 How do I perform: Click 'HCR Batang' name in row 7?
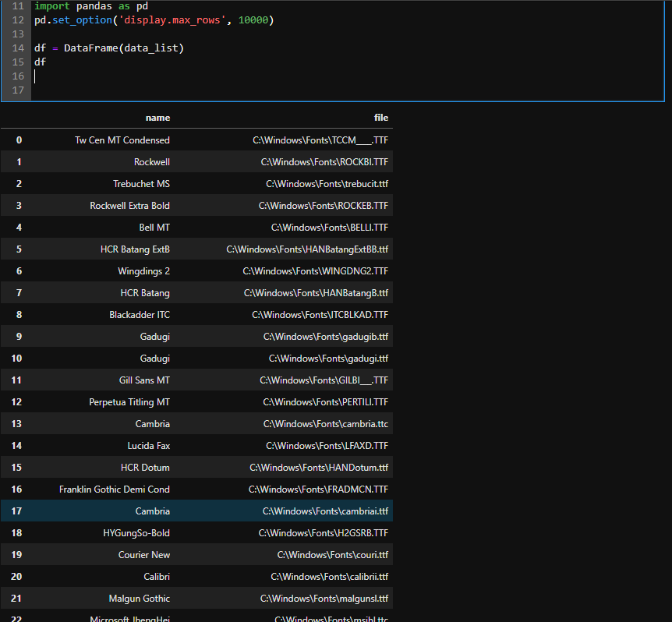tap(145, 293)
